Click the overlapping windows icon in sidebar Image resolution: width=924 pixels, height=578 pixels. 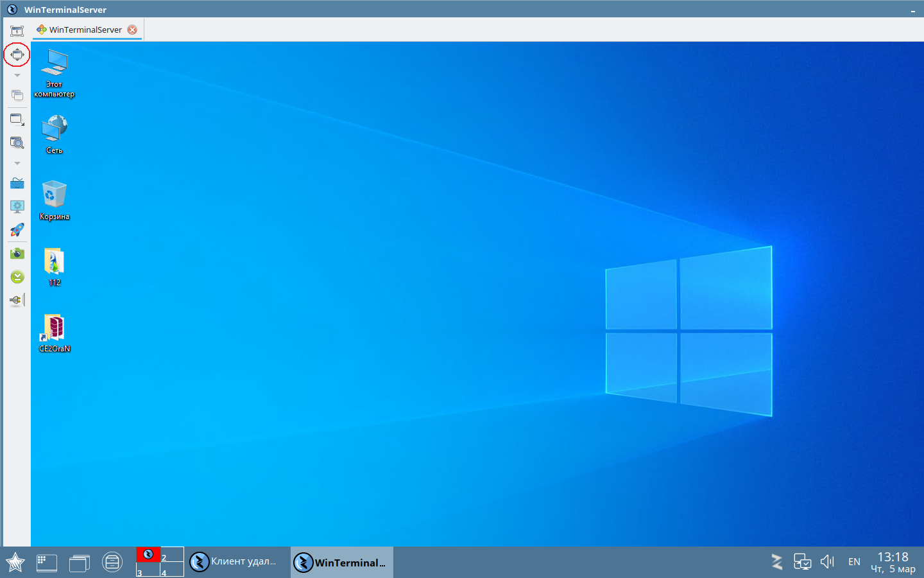[17, 95]
